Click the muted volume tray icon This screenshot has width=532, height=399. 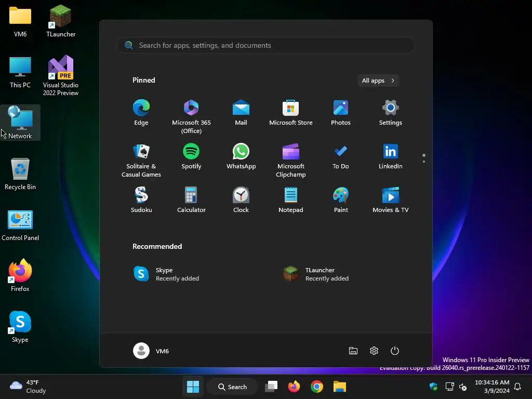tap(463, 387)
